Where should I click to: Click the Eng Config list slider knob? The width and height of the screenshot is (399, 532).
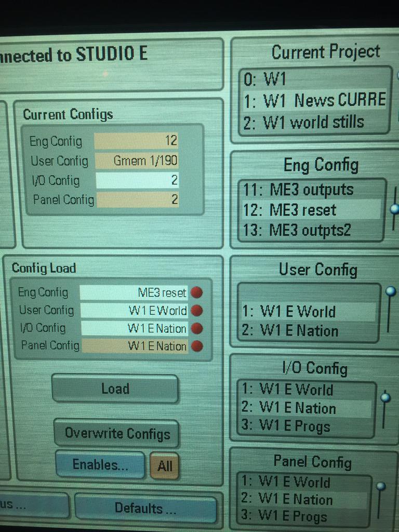(395, 208)
